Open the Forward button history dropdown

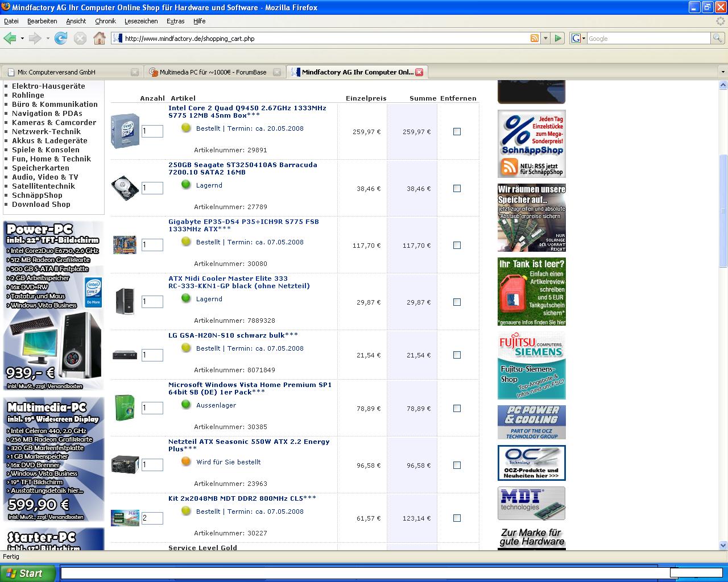[x=48, y=38]
